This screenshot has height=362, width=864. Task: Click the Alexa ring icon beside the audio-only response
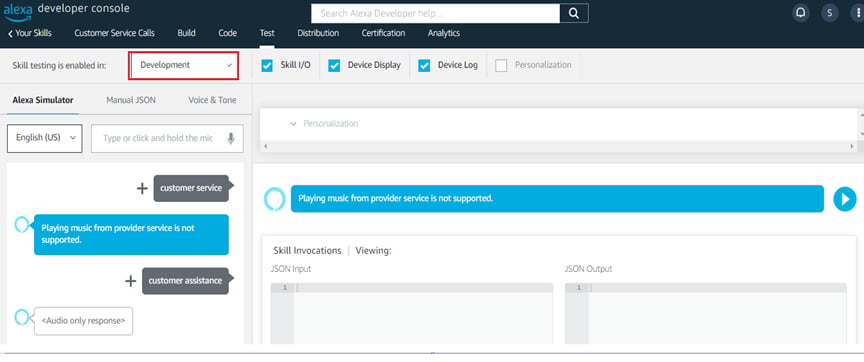21,316
